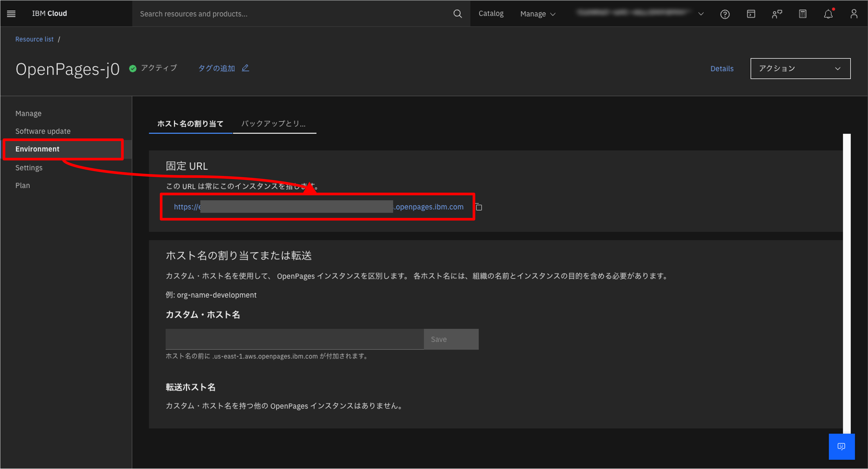Expand the Manage menu in header
Screen dimensions: 868x469
coord(537,14)
